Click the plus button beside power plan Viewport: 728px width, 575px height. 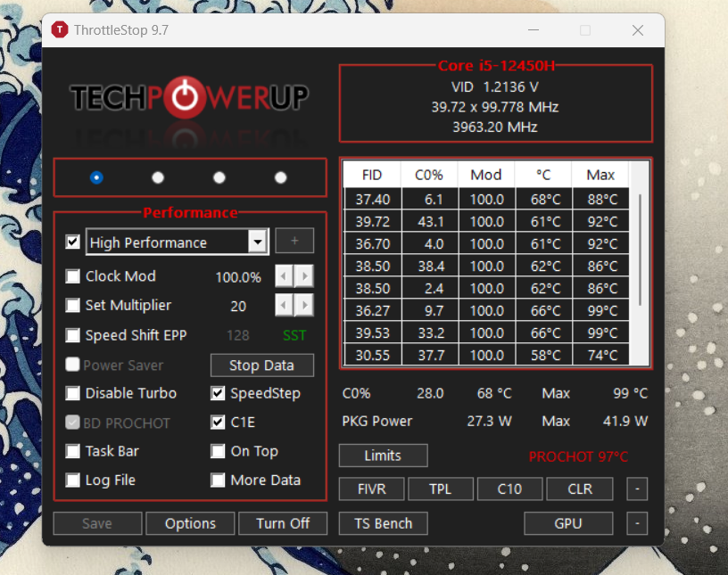(x=294, y=241)
